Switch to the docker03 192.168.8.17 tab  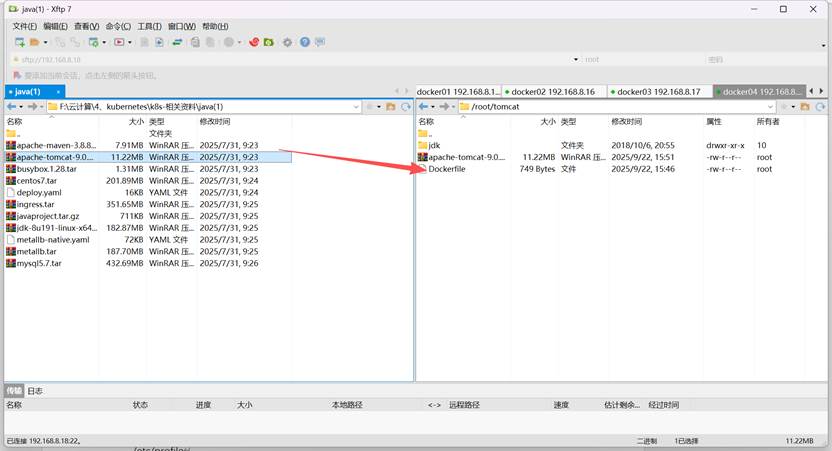[659, 92]
